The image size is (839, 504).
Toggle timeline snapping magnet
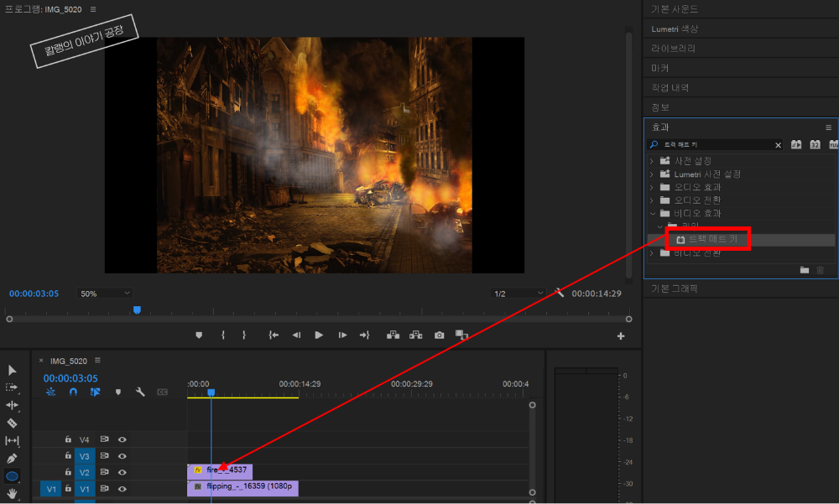pos(73,392)
